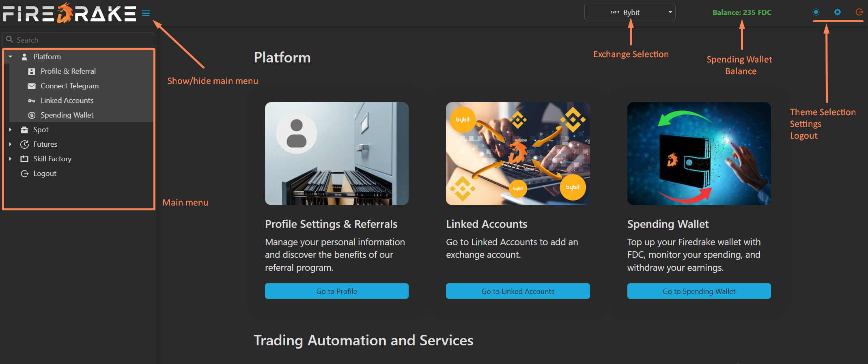Click the search magnifier icon
This screenshot has height=364, width=868.
click(x=10, y=39)
